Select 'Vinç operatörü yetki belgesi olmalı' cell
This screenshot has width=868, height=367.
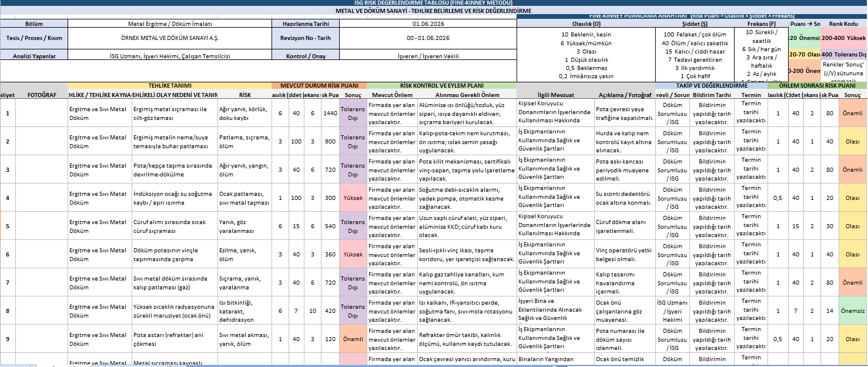point(624,254)
